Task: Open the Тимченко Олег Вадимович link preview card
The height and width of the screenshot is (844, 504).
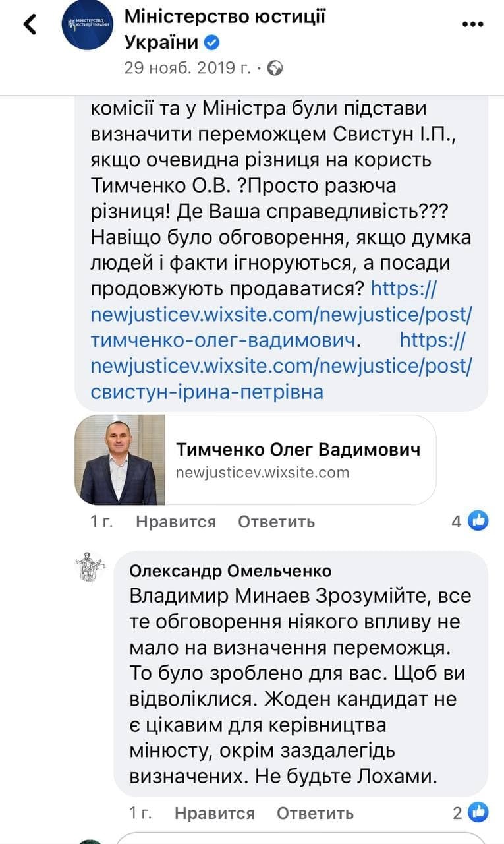Action: tap(298, 460)
